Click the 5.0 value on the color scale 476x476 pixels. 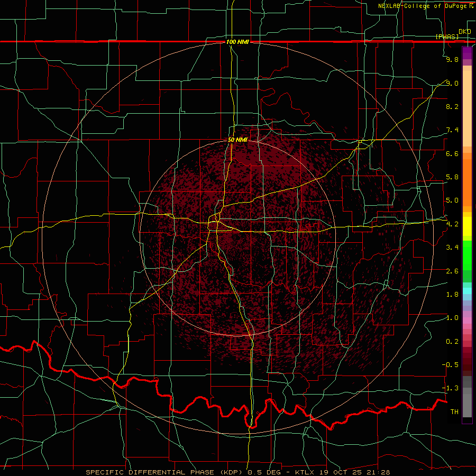coord(452,200)
